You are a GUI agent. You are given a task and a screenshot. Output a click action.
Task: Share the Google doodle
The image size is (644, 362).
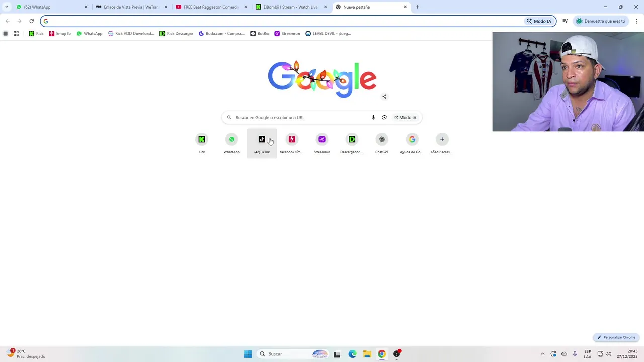tap(384, 97)
